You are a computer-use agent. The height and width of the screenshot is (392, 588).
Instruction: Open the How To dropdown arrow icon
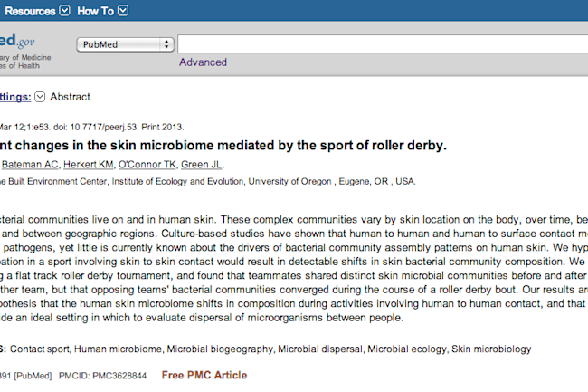click(x=123, y=11)
